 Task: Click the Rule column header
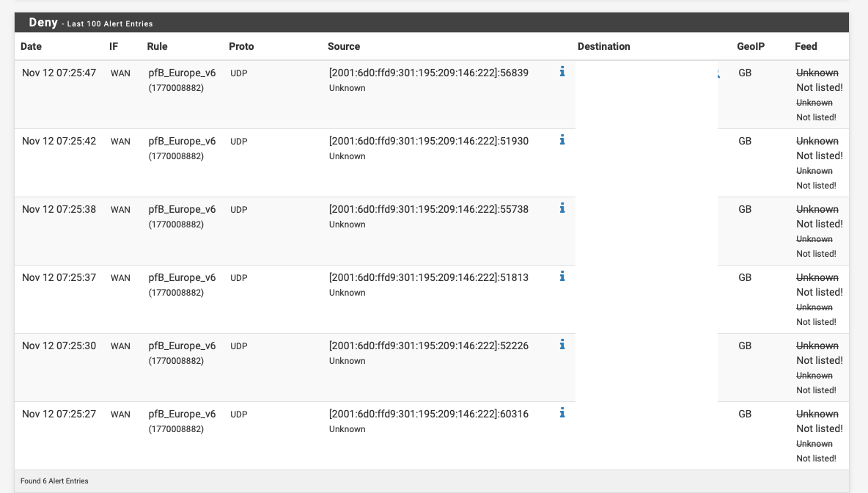pos(157,46)
